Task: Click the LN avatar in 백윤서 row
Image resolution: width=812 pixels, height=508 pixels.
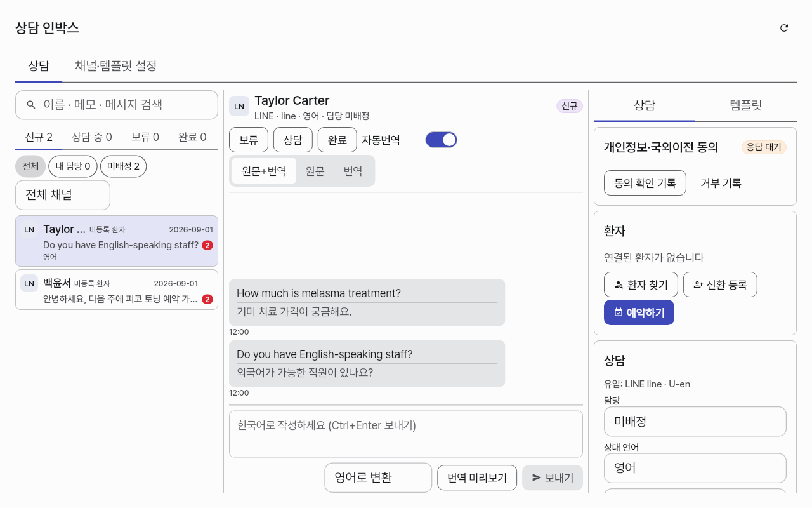Action: pyautogui.click(x=29, y=283)
